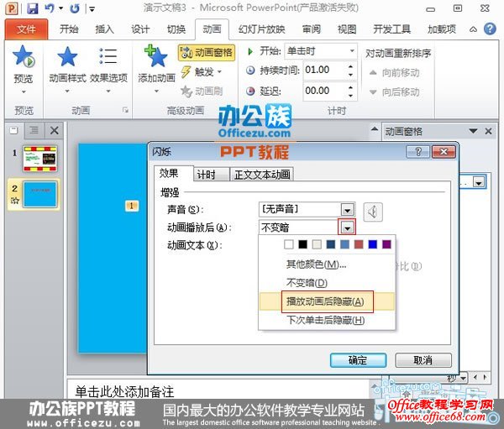The width and height of the screenshot is (504, 429).
Task: Open the animation pane item dropdown arrow
Action: 479,183
